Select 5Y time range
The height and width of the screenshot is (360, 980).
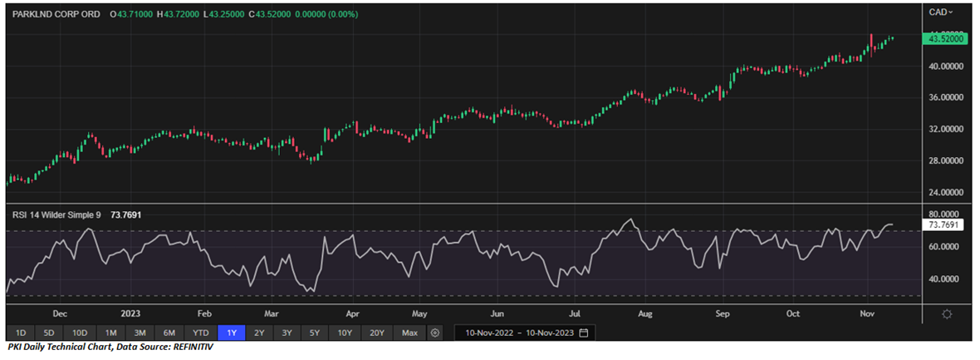[x=314, y=333]
